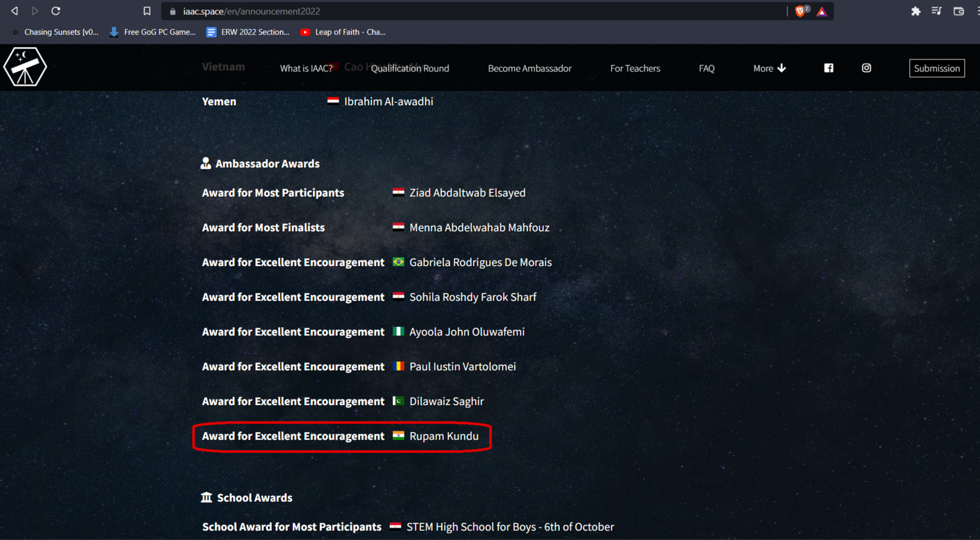Open Brave Rewards triangle icon
This screenshot has height=540, width=980.
821,10
